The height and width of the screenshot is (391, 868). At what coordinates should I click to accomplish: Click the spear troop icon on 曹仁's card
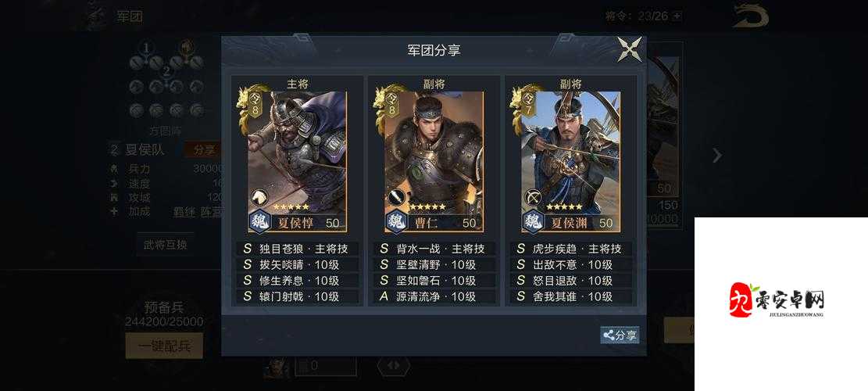[396, 196]
